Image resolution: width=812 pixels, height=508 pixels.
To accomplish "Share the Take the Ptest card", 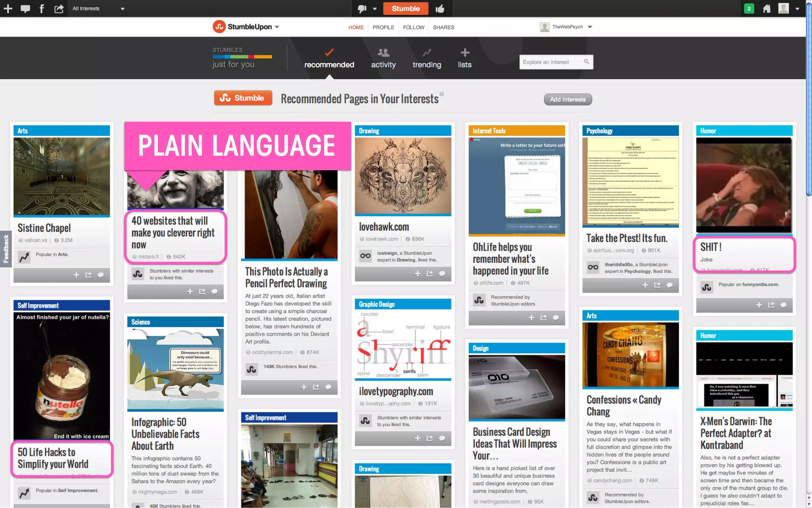I will 657,285.
